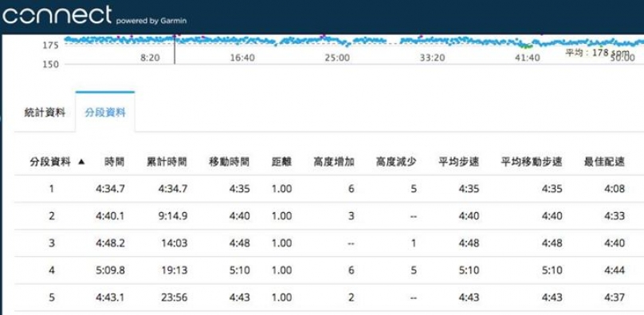Switch to the 分段資料 tab
The width and height of the screenshot is (644, 315).
(x=105, y=112)
